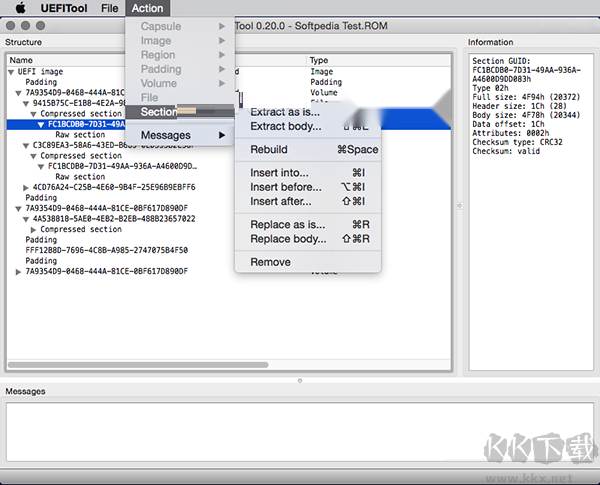The height and width of the screenshot is (485, 600).
Task: Collapse the UEFI image root node
Action: (x=11, y=72)
